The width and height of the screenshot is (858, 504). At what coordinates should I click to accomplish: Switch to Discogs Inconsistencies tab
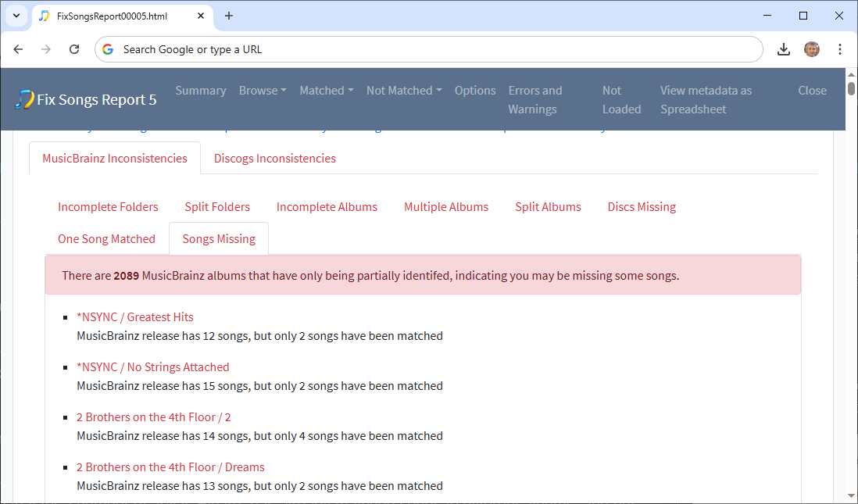275,158
